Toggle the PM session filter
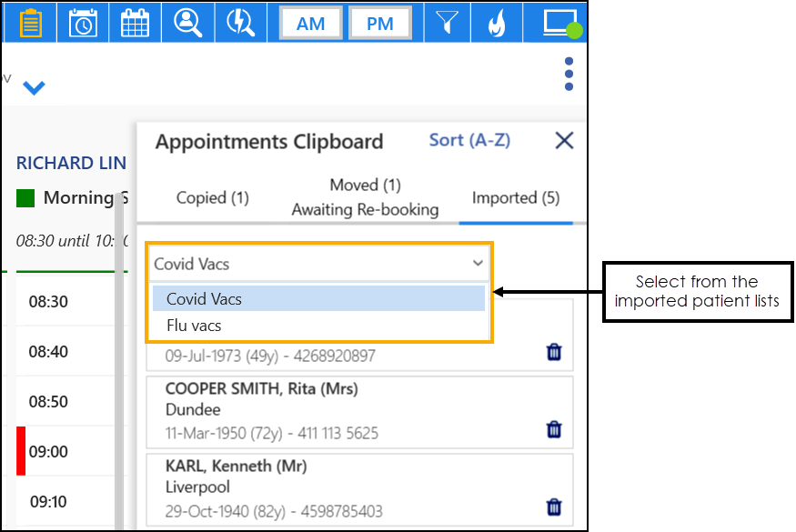The image size is (796, 532). (380, 24)
